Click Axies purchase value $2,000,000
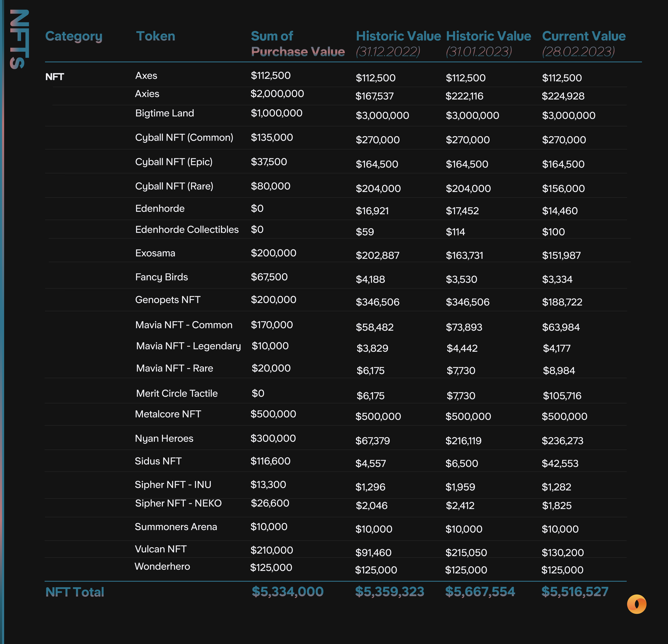The image size is (668, 644). coord(277,94)
